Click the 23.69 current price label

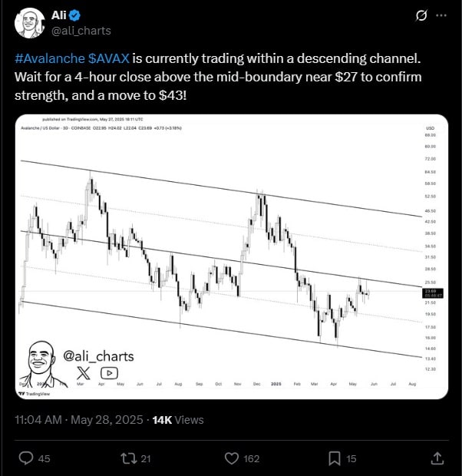pos(431,292)
